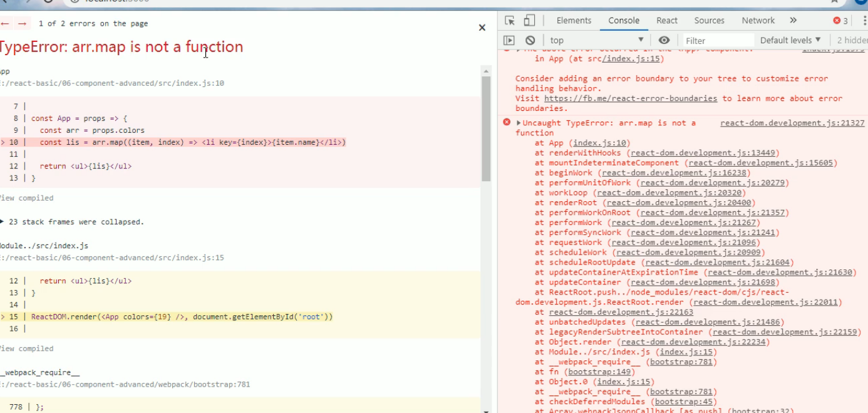868x413 pixels.
Task: Toggle the device toolbar icon
Action: pos(528,20)
